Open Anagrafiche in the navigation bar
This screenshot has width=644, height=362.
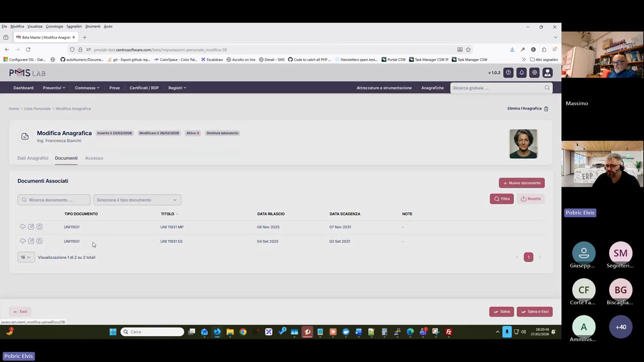tap(432, 88)
